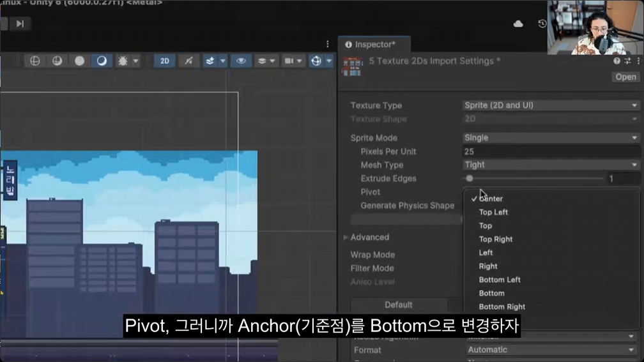The width and height of the screenshot is (644, 362).
Task: Open the Texture Type dropdown
Action: tap(551, 105)
